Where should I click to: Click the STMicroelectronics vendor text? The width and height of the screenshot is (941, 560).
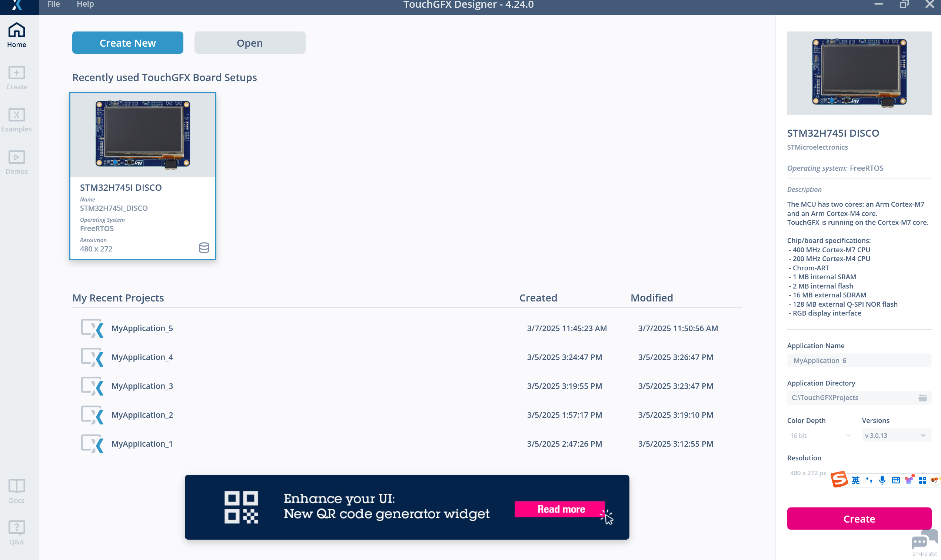pyautogui.click(x=818, y=147)
